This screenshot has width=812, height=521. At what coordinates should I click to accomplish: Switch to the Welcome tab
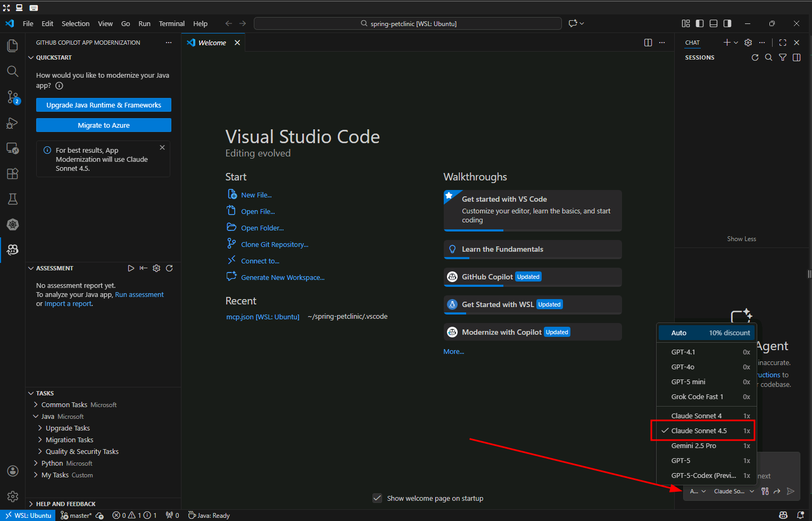(x=211, y=43)
